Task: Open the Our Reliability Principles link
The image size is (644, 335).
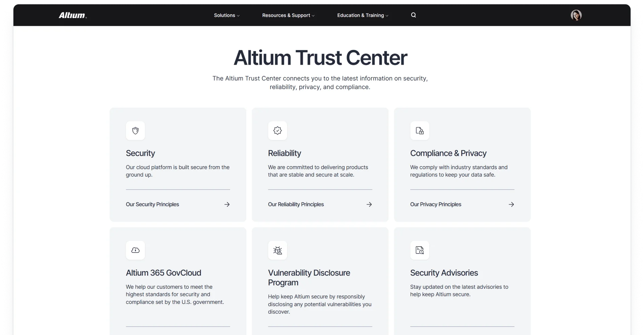Action: pos(296,204)
